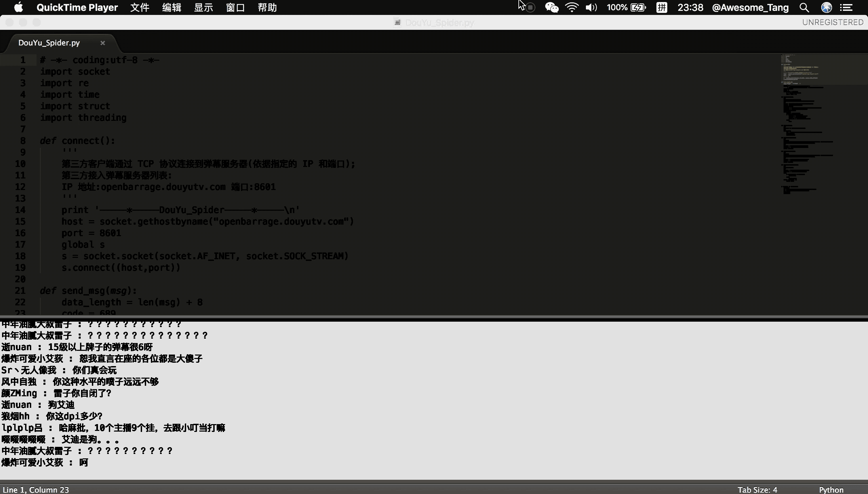Click the @Awesome_Tang user menu
Image resolution: width=868 pixels, height=494 pixels.
(750, 7)
